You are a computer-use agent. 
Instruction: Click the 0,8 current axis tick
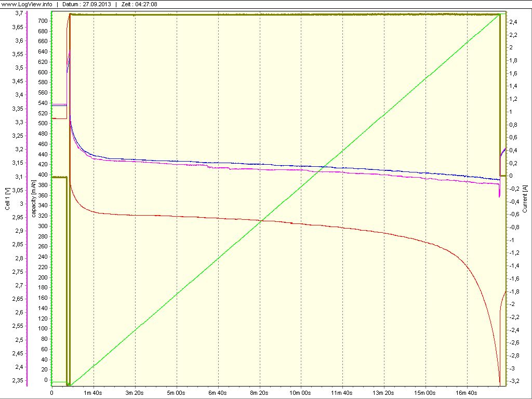(513, 125)
